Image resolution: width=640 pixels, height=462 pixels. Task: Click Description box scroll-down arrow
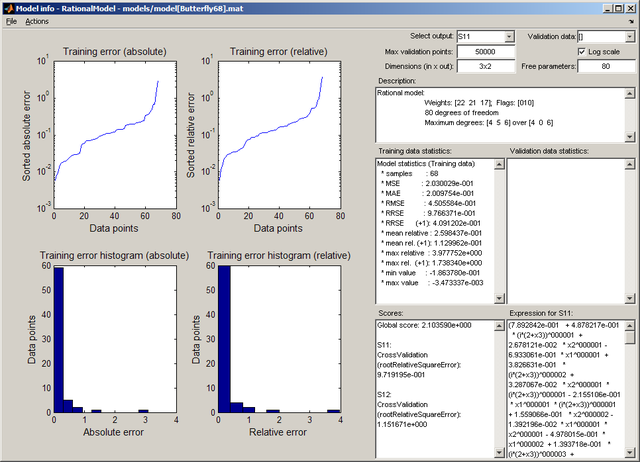628,135
